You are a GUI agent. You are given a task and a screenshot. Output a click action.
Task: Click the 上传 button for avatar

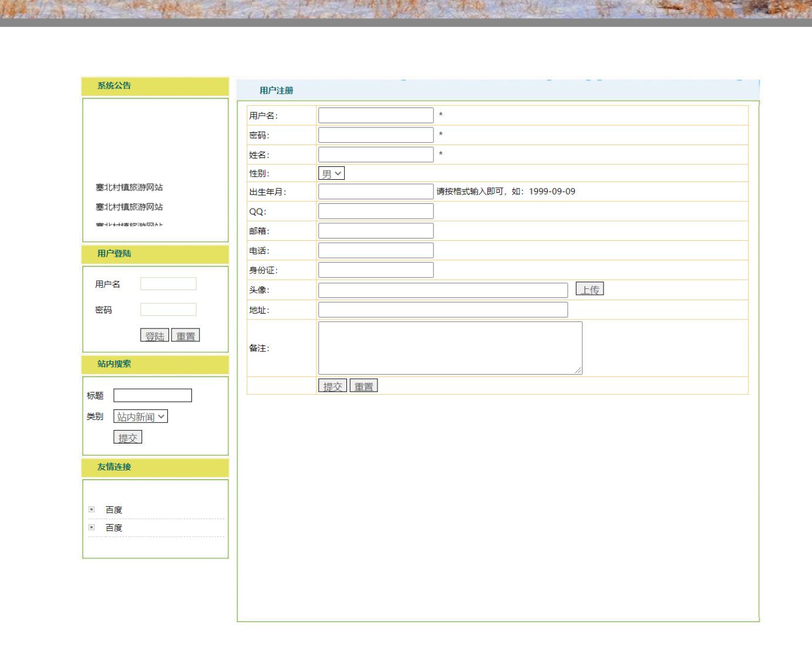coord(589,289)
